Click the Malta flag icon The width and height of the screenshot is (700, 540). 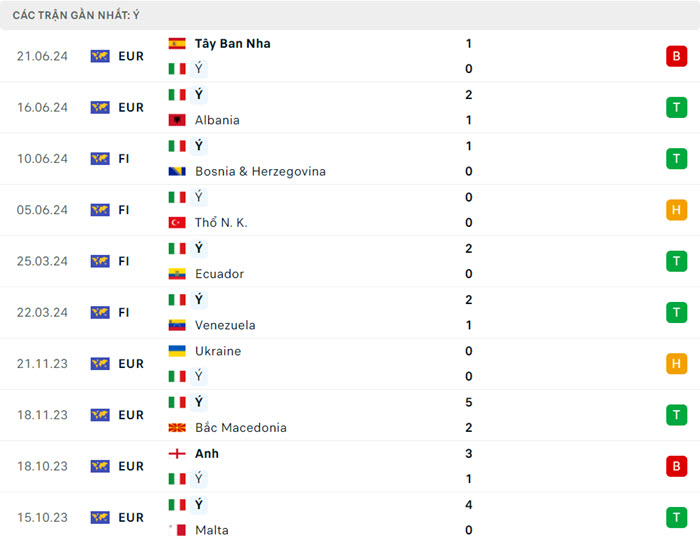[177, 530]
